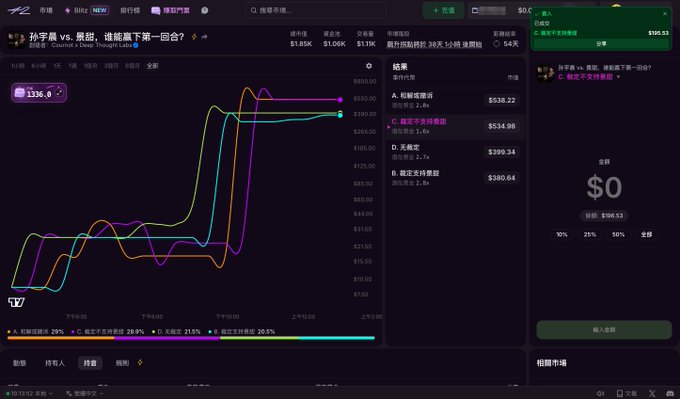This screenshot has width=680, height=399.
Task: Choose the 10% amount preset
Action: (x=562, y=234)
